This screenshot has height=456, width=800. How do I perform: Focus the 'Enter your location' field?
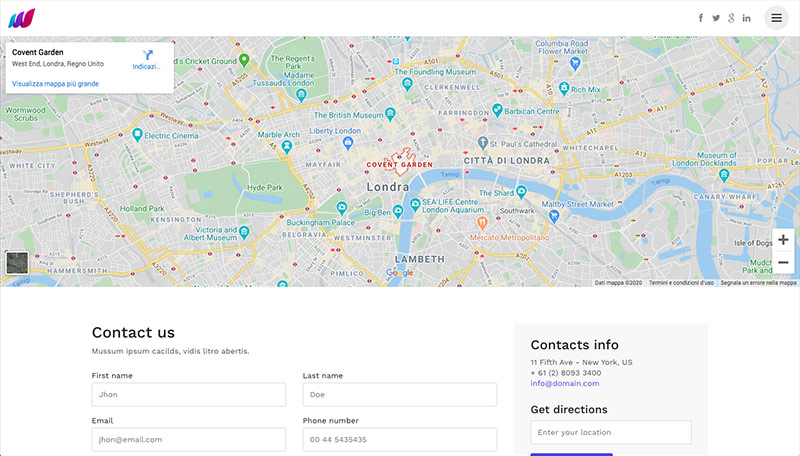click(x=611, y=432)
